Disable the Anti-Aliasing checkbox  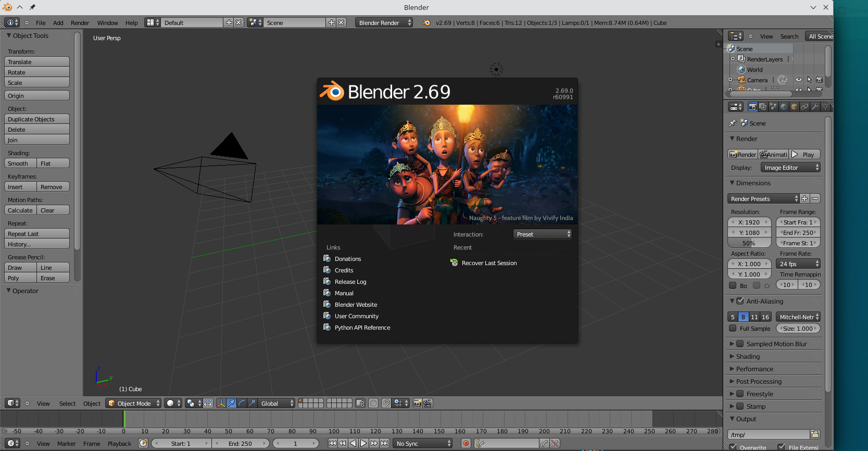(740, 301)
